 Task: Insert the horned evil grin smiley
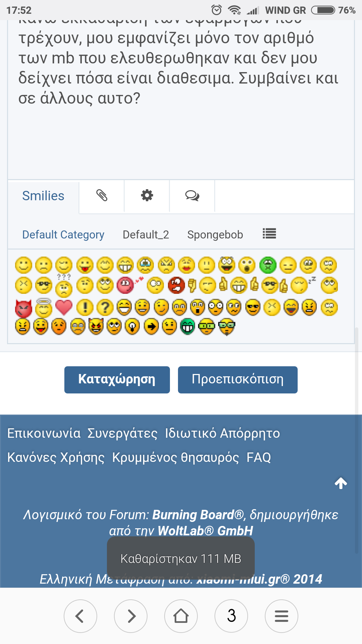point(96,326)
